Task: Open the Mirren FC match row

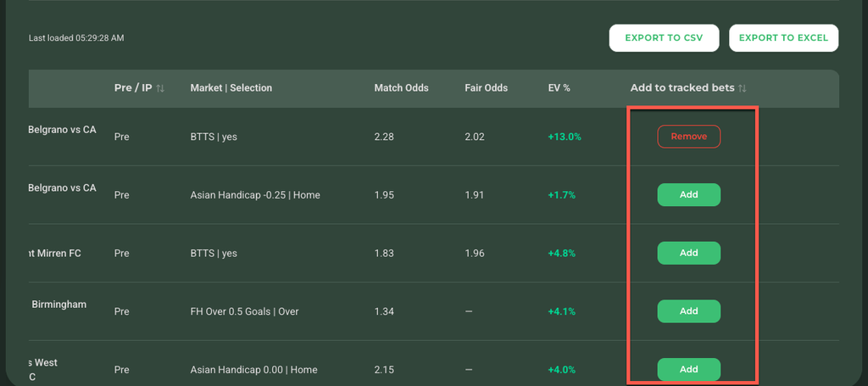Action: click(x=55, y=253)
